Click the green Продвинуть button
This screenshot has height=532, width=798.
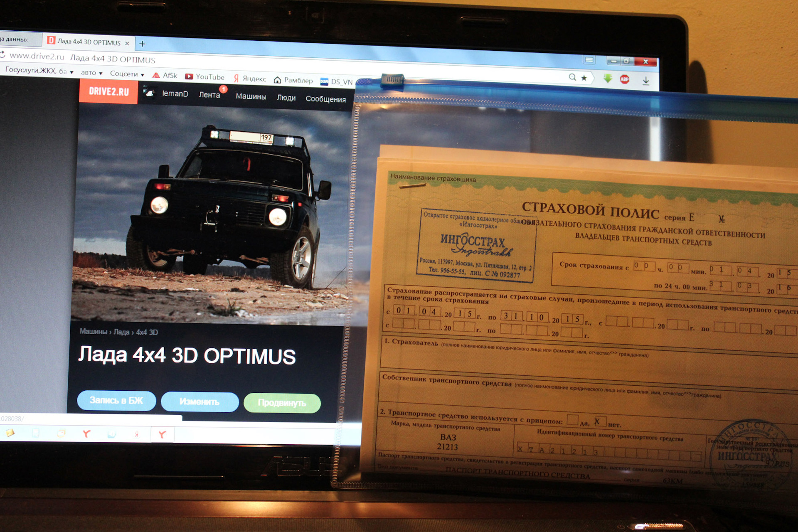tap(282, 403)
